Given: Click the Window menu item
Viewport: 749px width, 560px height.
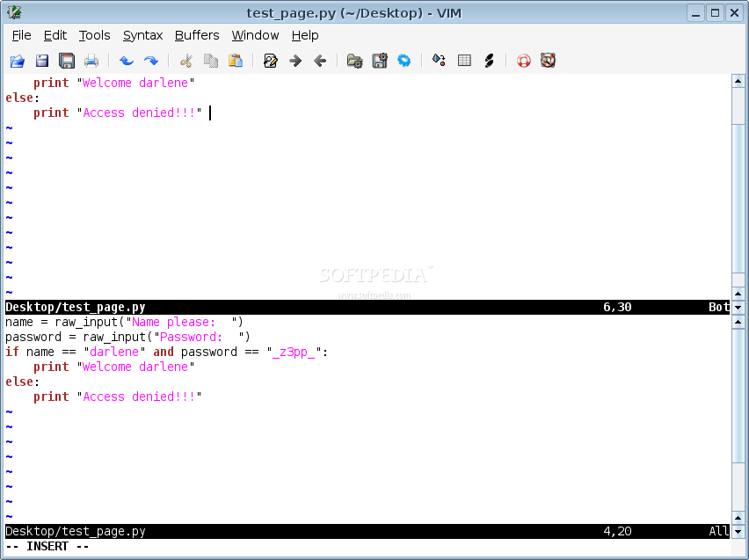Looking at the screenshot, I should [x=255, y=35].
